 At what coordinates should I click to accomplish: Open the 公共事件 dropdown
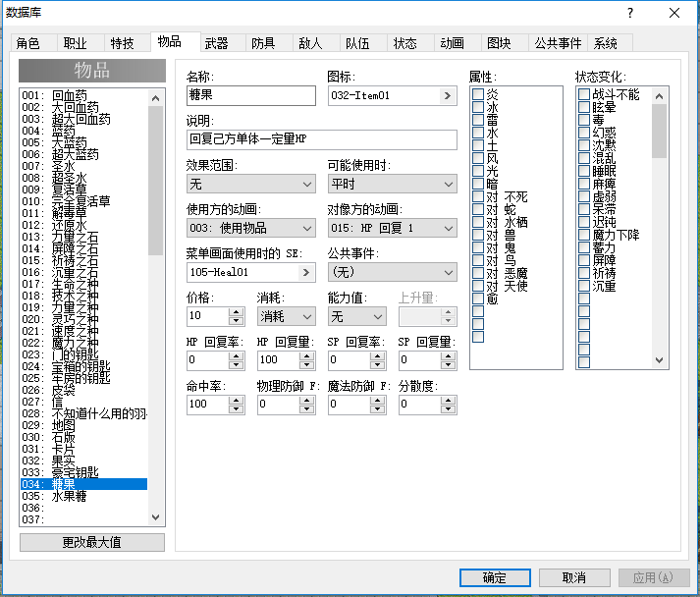tap(392, 272)
